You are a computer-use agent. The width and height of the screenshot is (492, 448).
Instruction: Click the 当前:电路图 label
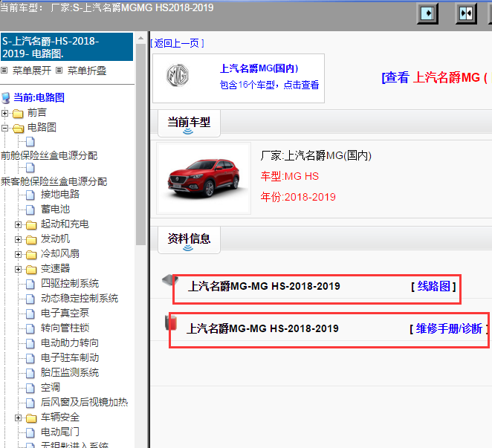tap(39, 97)
